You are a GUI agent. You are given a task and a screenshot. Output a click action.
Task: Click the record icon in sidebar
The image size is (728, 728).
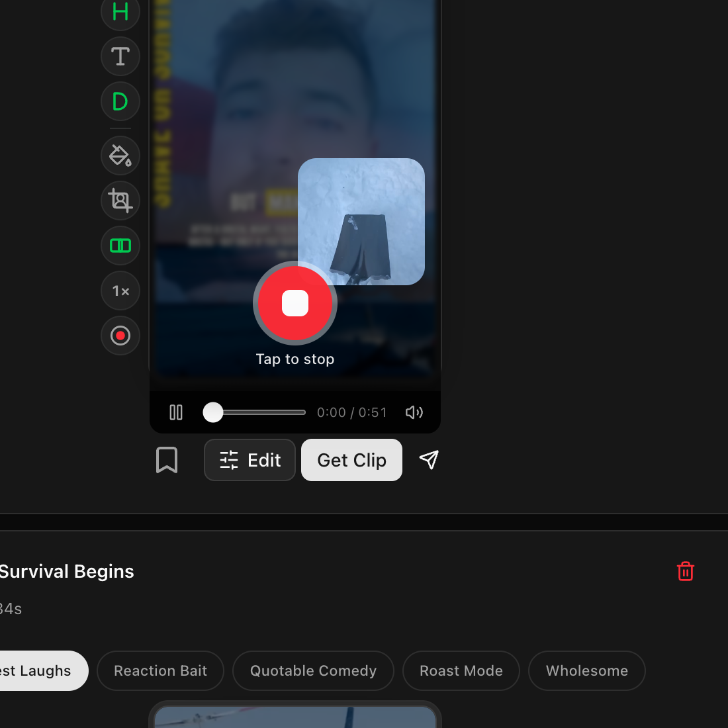[x=120, y=336]
